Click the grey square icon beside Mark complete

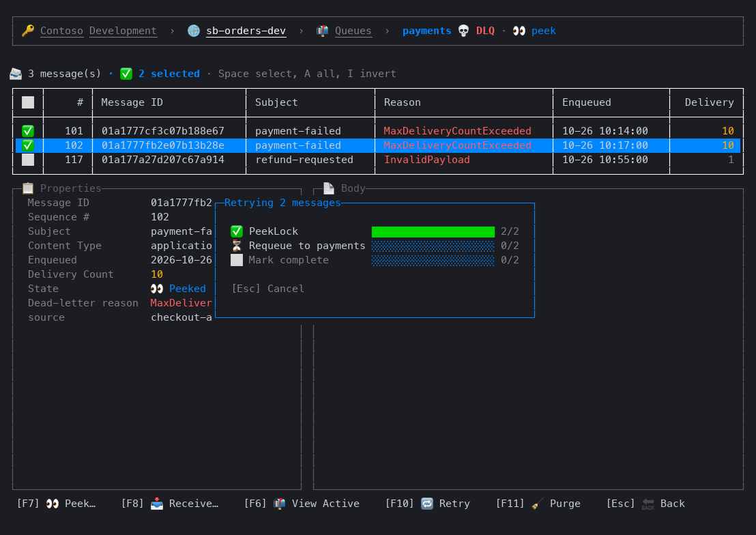tap(237, 260)
